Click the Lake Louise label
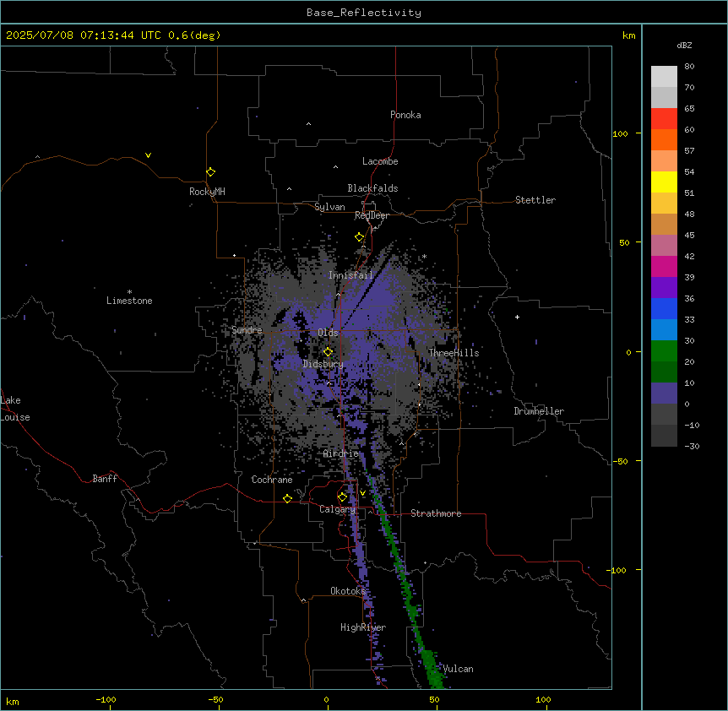This screenshot has height=711, width=728. click(x=15, y=409)
